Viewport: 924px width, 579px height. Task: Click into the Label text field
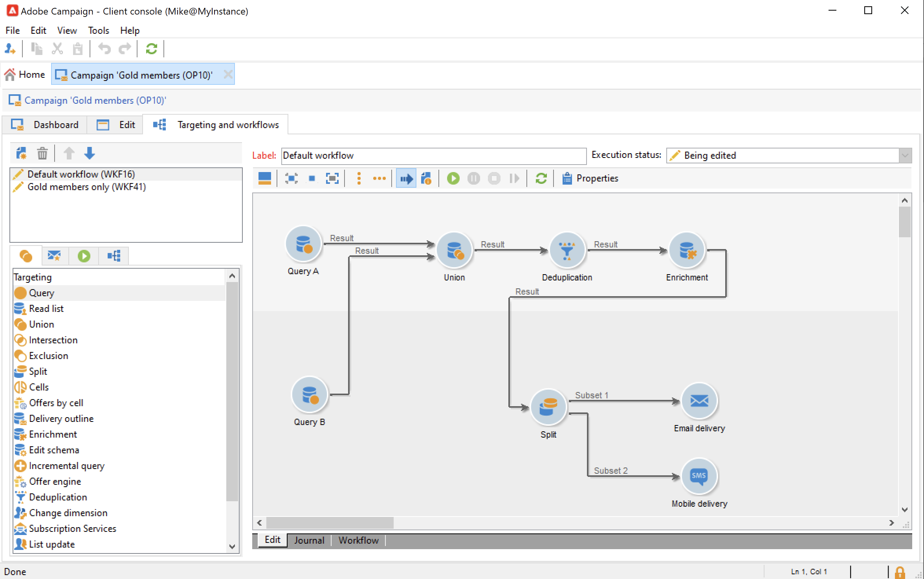click(433, 156)
